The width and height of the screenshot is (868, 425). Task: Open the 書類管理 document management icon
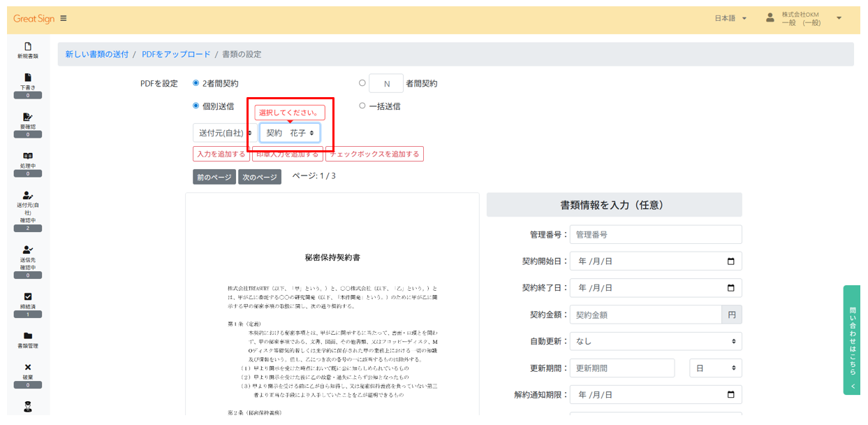point(28,338)
